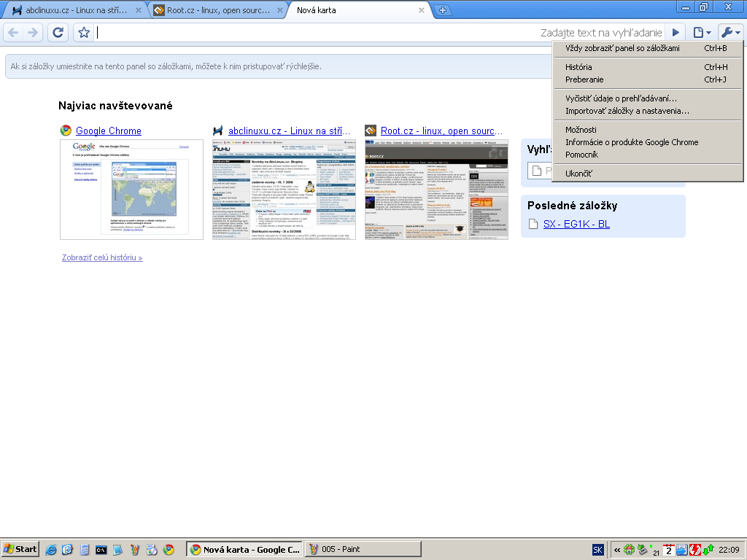Open Calculator from quick launch

[85, 550]
